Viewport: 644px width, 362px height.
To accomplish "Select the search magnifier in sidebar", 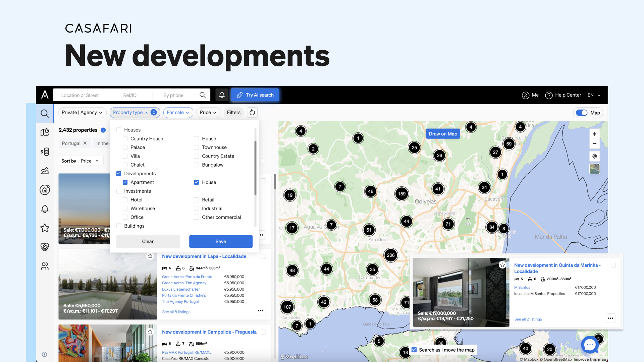I will pos(45,113).
